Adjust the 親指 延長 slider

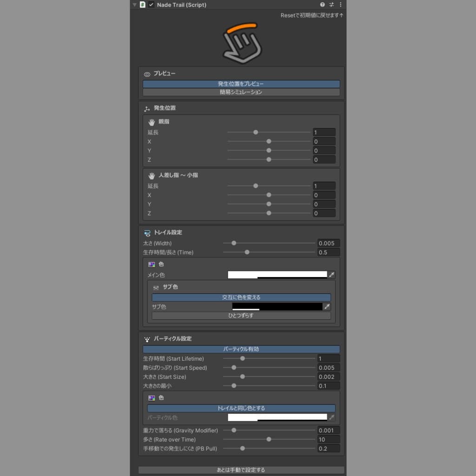pos(269,132)
